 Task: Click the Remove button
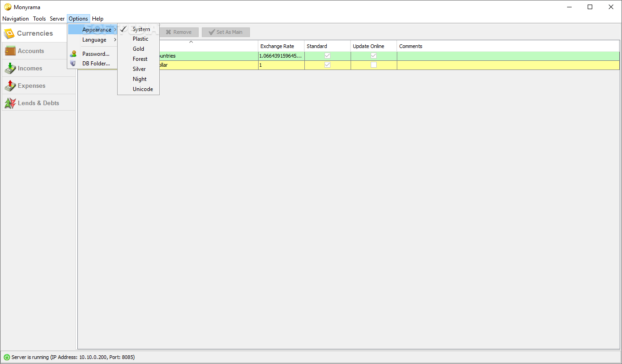179,32
